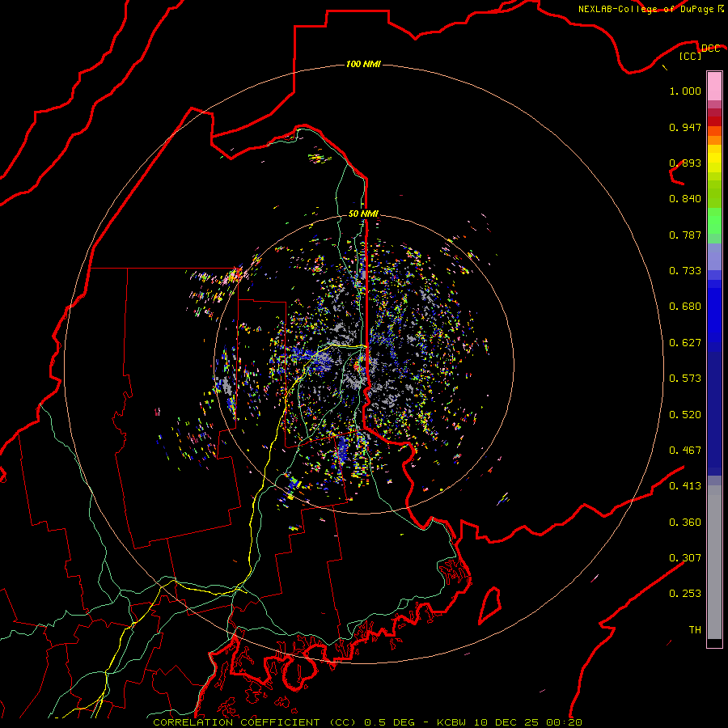Click the 0.360 scale value
This screenshot has width=728, height=728.
pyautogui.click(x=685, y=523)
